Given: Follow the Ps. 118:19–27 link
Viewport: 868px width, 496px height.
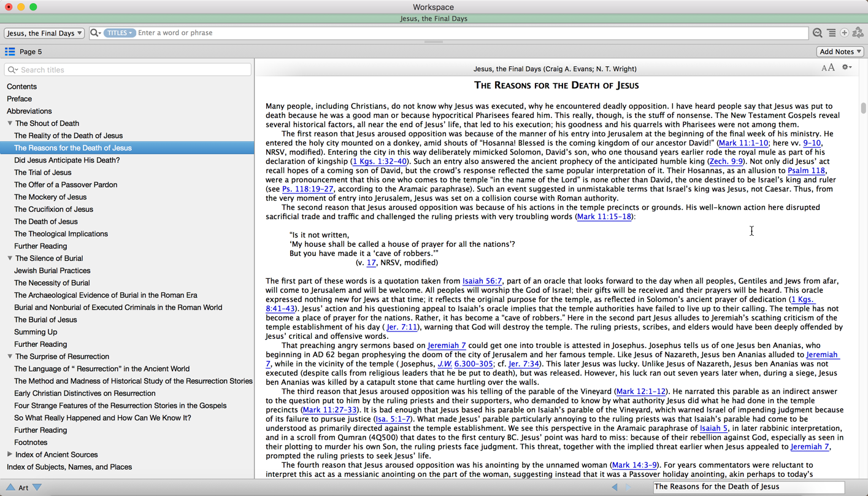Looking at the screenshot, I should (x=307, y=189).
